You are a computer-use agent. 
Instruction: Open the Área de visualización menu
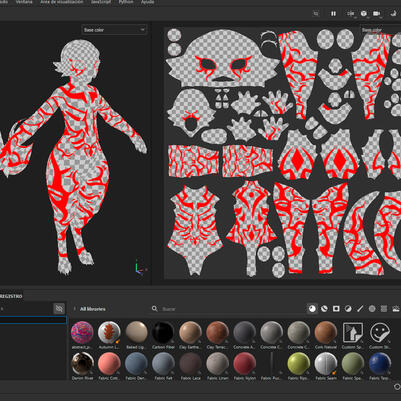(x=62, y=2)
